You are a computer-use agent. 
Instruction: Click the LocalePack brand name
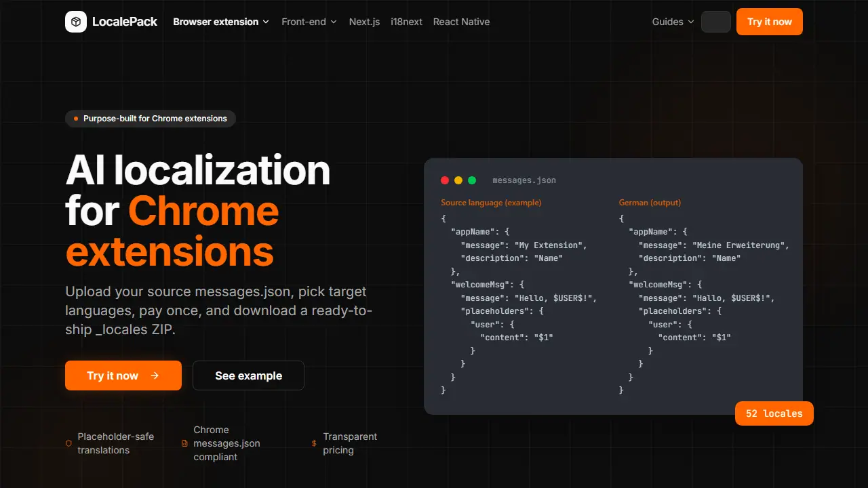point(125,22)
